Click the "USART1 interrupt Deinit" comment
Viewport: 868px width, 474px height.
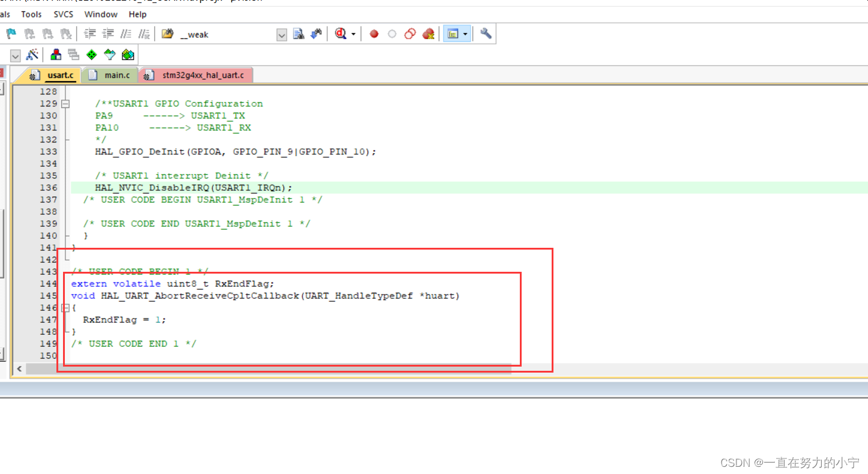[x=181, y=176]
